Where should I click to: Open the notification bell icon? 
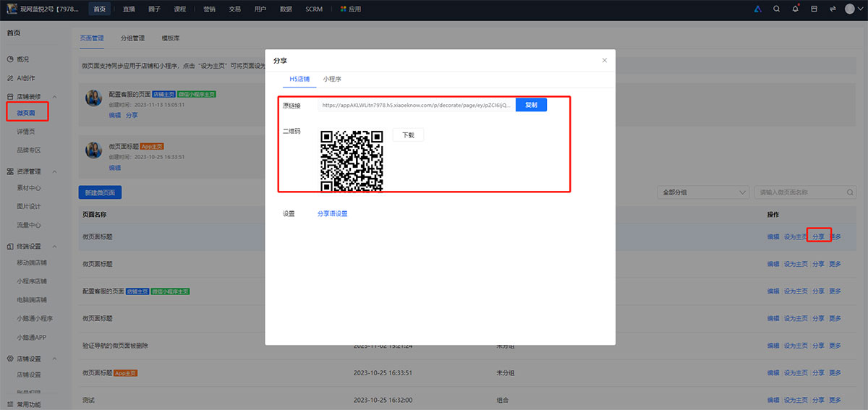coord(796,9)
